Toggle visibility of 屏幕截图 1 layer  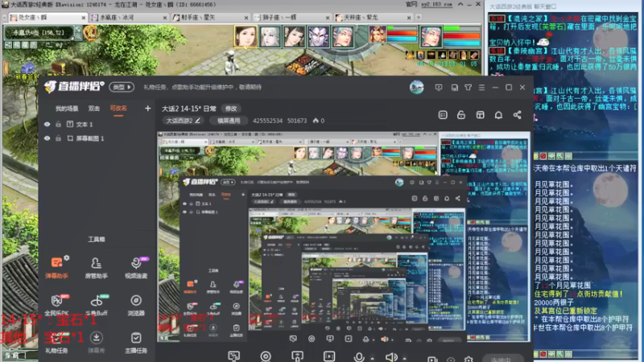47,138
